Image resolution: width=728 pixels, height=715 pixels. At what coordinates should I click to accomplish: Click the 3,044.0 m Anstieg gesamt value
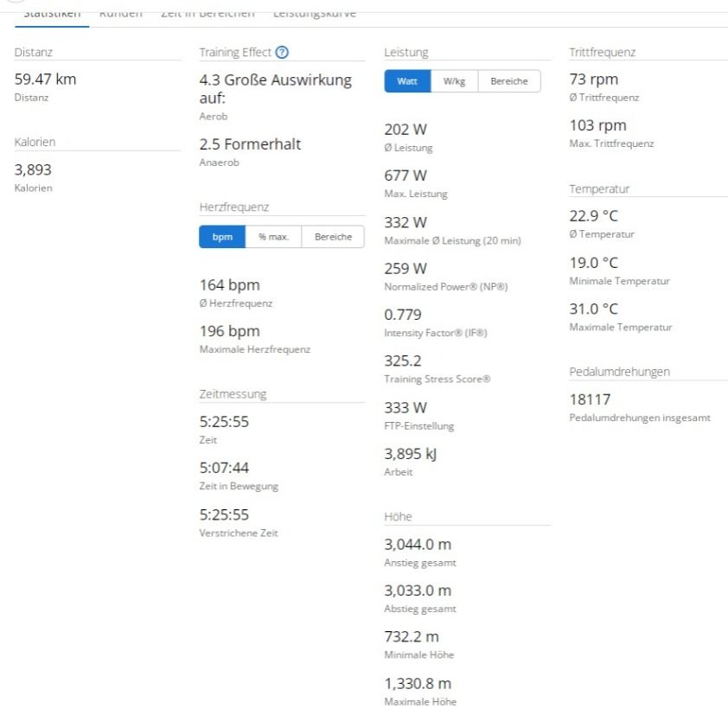pos(417,544)
